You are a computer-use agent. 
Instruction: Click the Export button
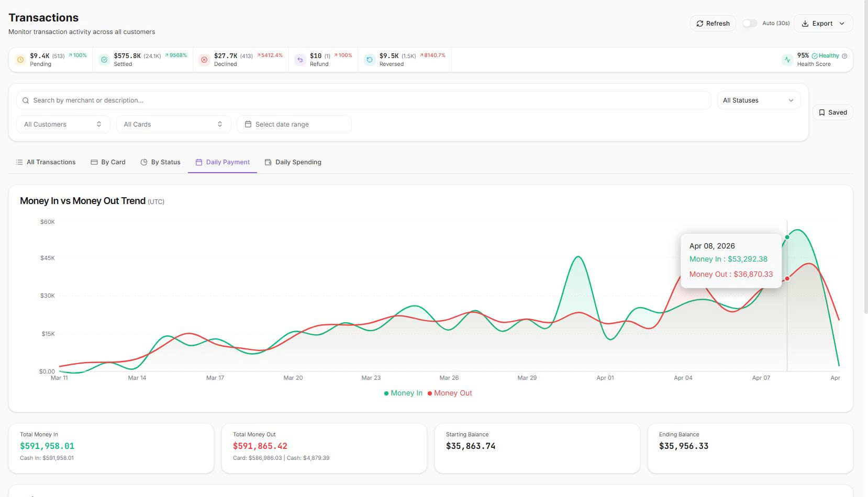[823, 24]
